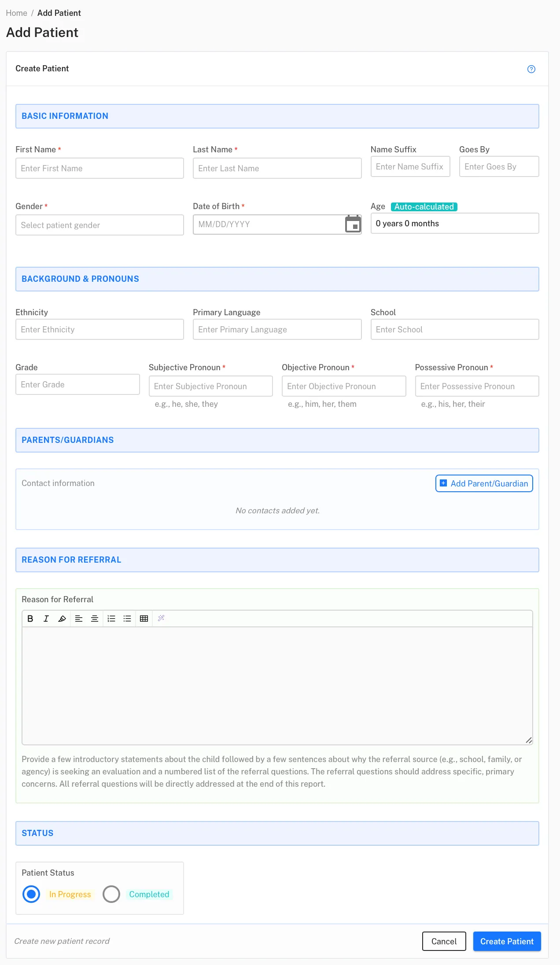Open the help icon in Create Patient header

531,69
